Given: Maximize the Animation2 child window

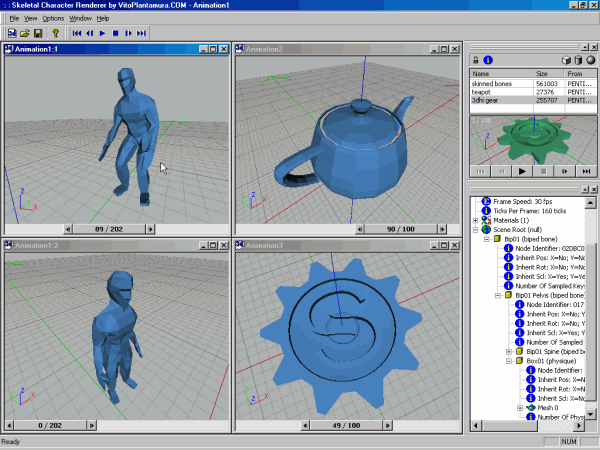Looking at the screenshot, I should [x=444, y=49].
